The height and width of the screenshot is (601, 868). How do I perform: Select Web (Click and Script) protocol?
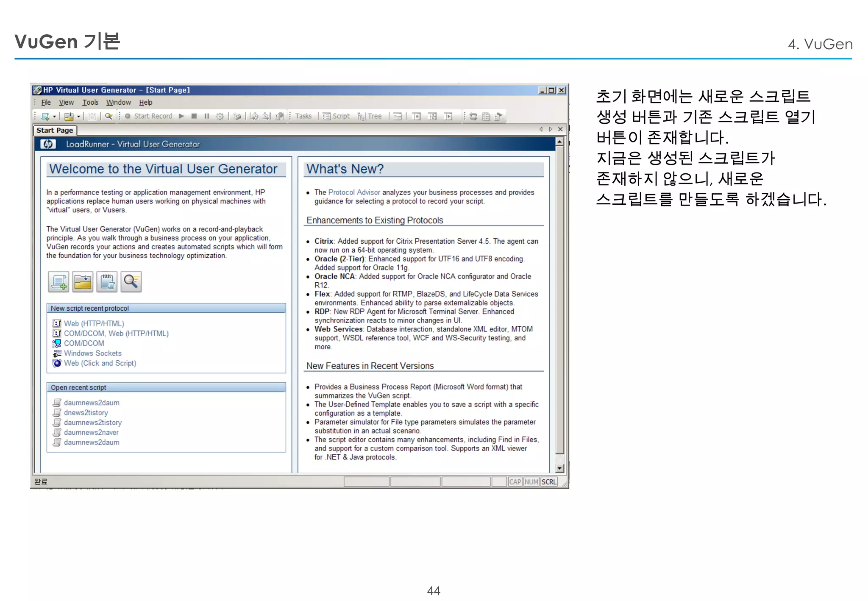tap(100, 363)
